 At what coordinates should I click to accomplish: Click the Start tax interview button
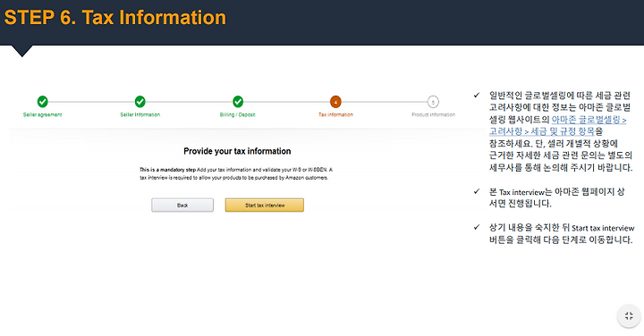tap(265, 206)
